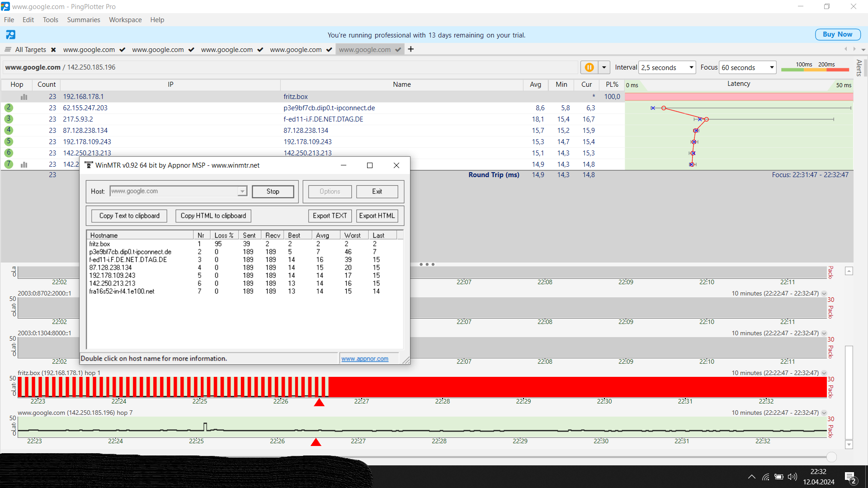
Task: Expand WinMTR Host combo box arrow
Action: 242,191
